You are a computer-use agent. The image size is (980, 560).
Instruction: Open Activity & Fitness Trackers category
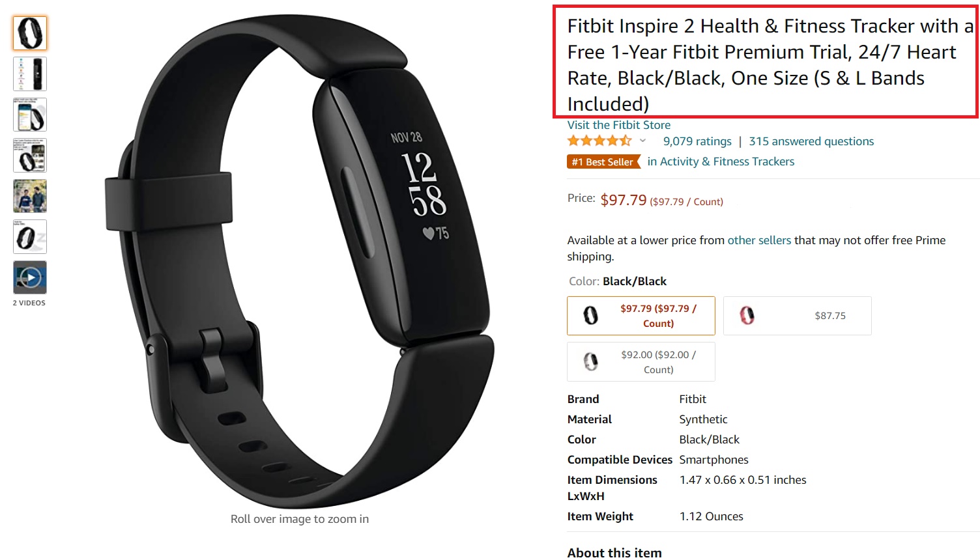[721, 161]
